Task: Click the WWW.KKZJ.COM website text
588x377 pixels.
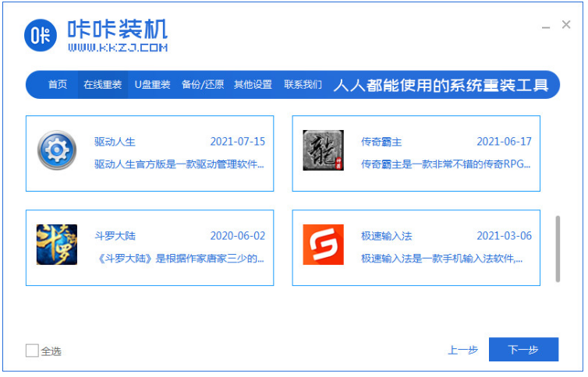Action: [x=118, y=48]
